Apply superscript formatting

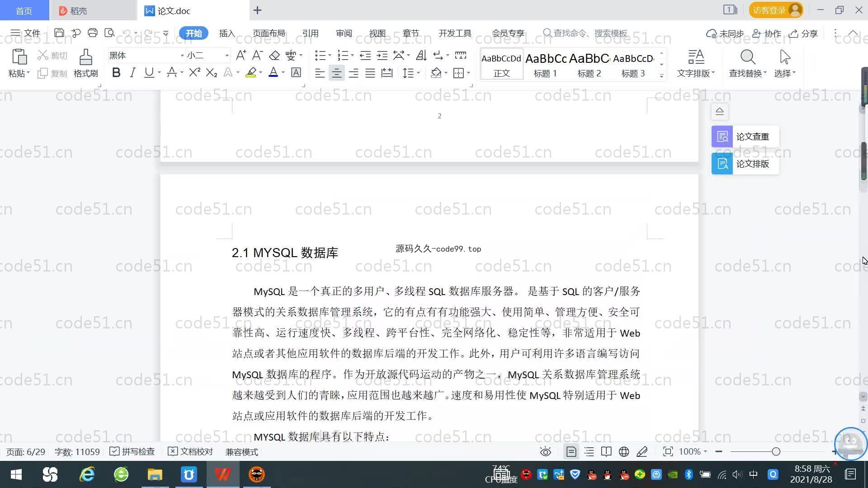click(x=194, y=73)
